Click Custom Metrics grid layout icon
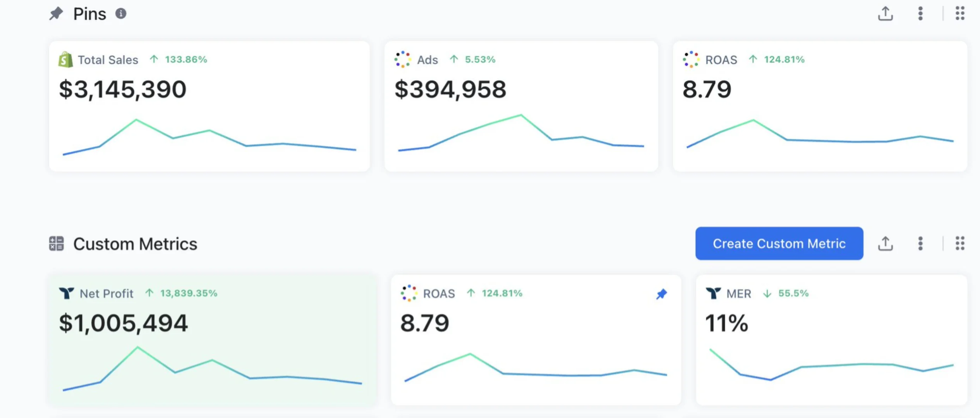 click(959, 243)
